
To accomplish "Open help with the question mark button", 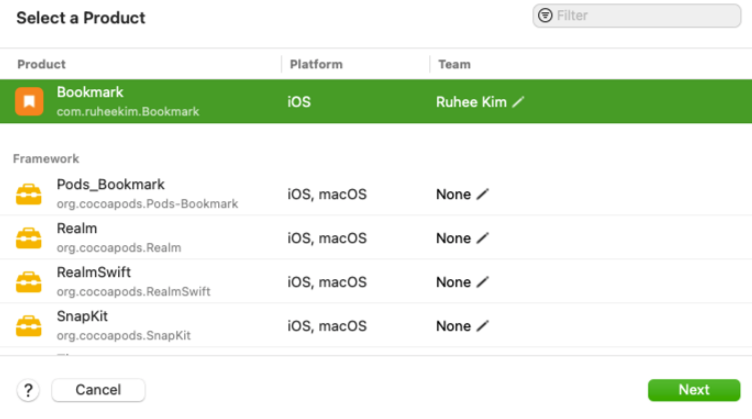I will pyautogui.click(x=28, y=390).
